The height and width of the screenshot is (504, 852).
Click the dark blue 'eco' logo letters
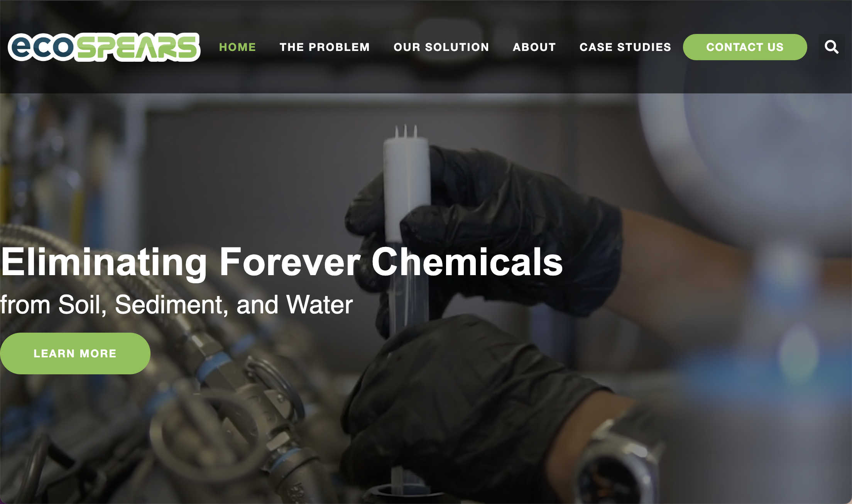41,47
